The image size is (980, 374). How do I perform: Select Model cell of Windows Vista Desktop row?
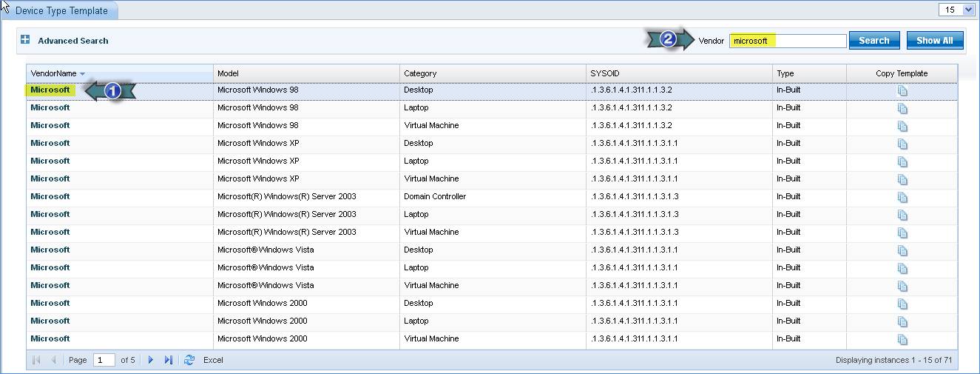coord(306,250)
